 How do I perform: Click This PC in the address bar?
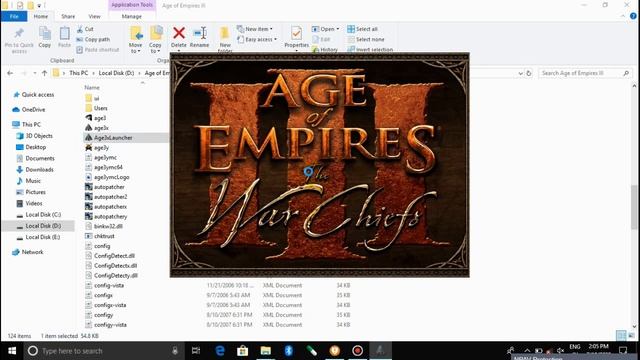(78, 73)
